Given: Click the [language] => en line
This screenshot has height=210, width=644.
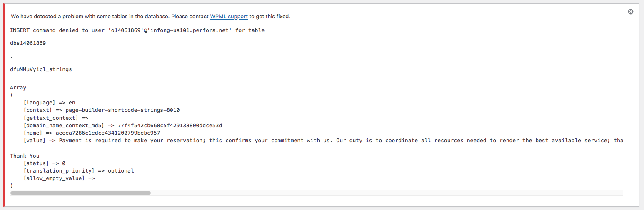Looking at the screenshot, I should (x=50, y=103).
